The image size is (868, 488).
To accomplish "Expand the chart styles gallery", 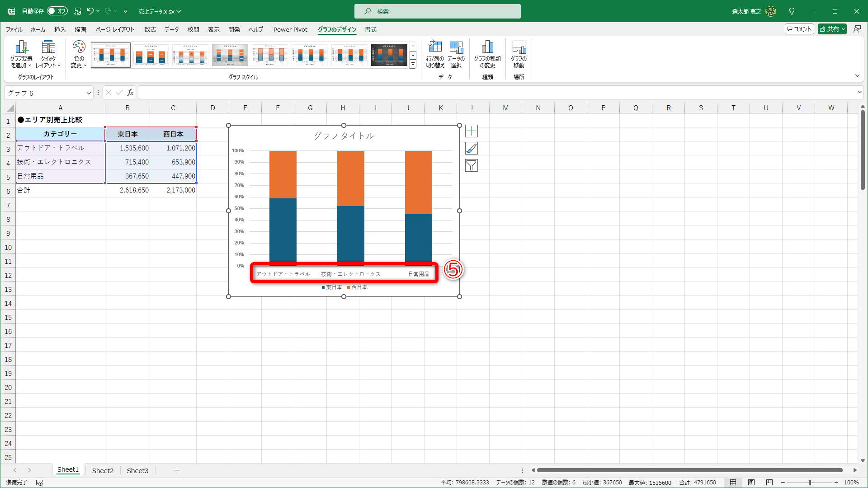I will [x=413, y=65].
